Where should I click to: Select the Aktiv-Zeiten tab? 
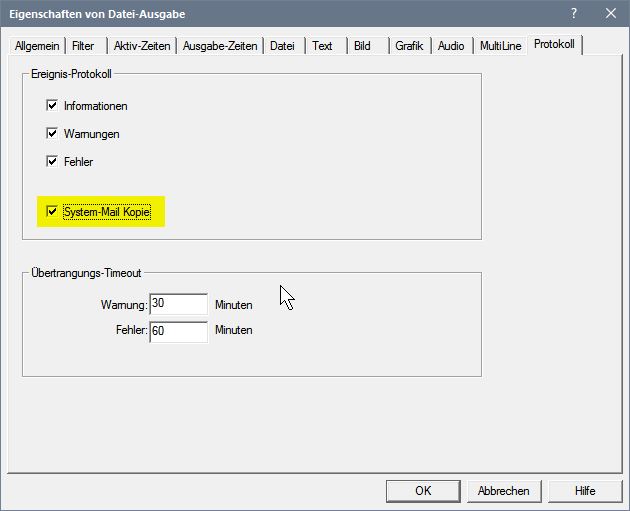142,46
